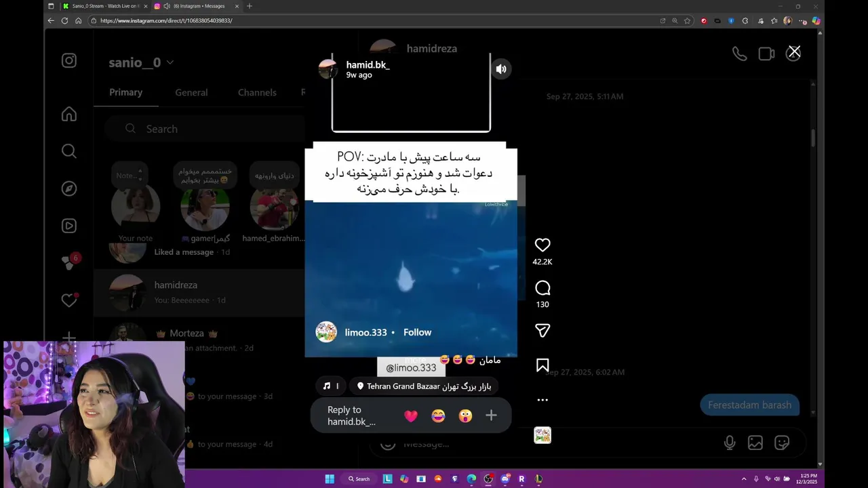Open more reactions plus button

tap(491, 415)
